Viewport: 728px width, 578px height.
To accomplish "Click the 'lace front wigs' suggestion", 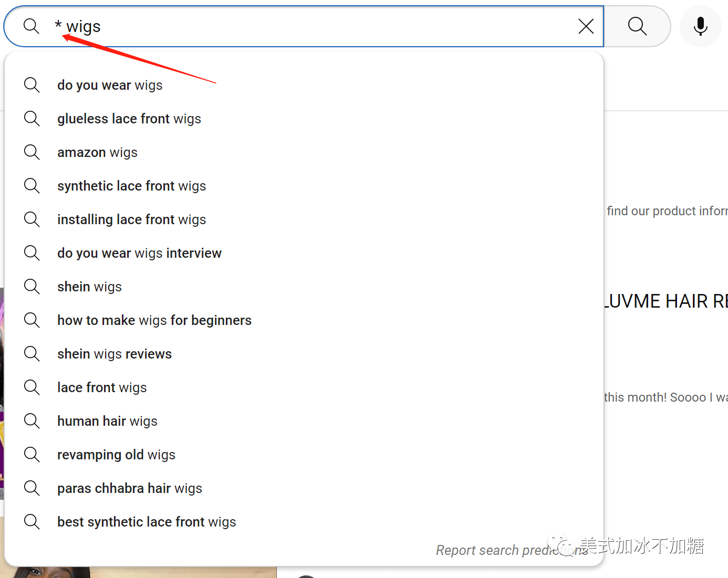I will tap(102, 387).
